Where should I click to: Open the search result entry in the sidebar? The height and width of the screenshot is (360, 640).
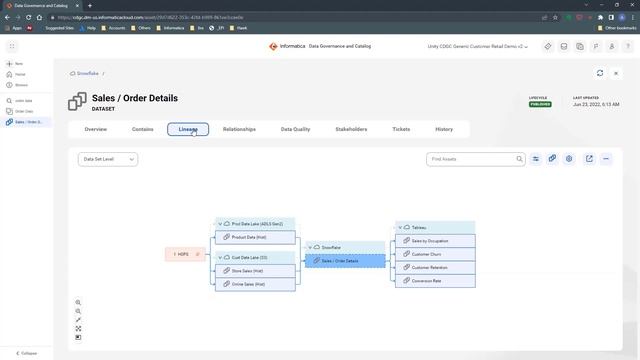tap(19, 100)
